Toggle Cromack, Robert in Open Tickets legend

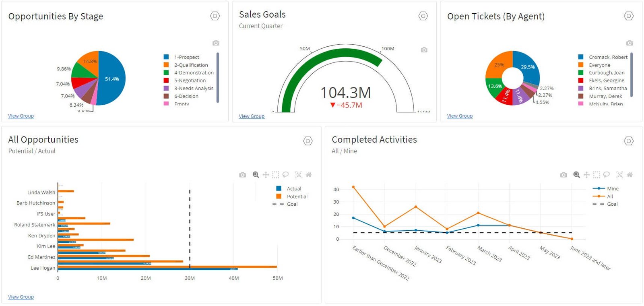click(x=608, y=57)
